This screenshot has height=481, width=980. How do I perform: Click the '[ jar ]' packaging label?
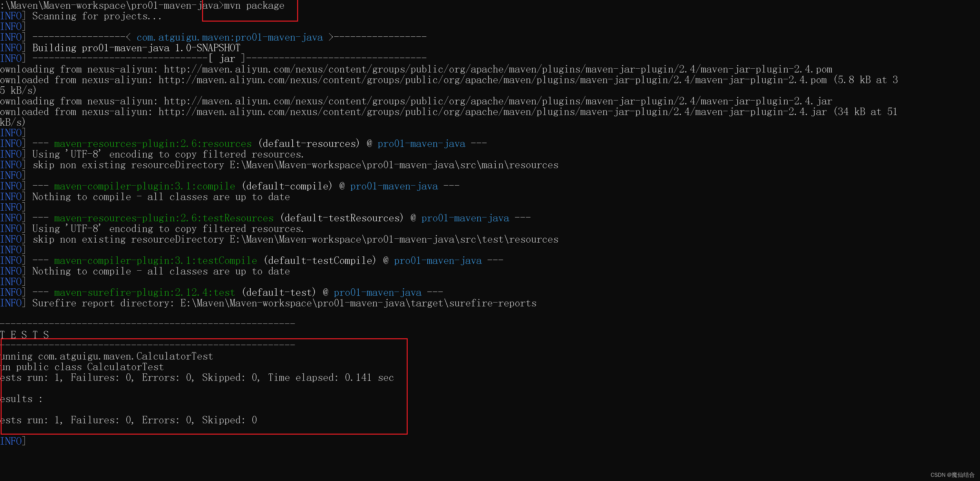227,59
